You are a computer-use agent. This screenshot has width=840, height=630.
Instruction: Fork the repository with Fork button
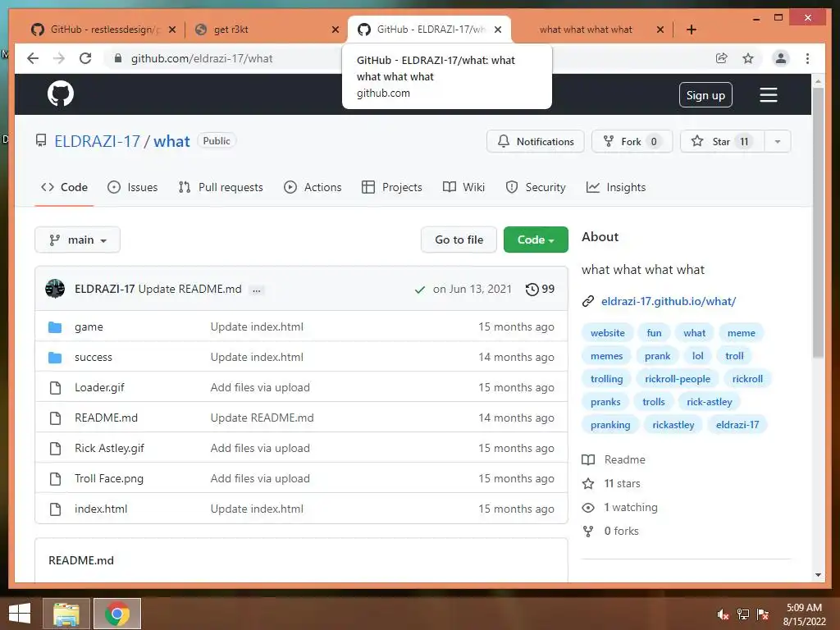pos(632,141)
